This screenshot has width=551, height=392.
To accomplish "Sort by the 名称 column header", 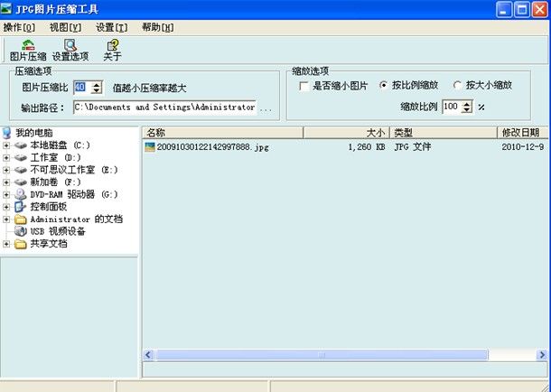I will pyautogui.click(x=223, y=133).
